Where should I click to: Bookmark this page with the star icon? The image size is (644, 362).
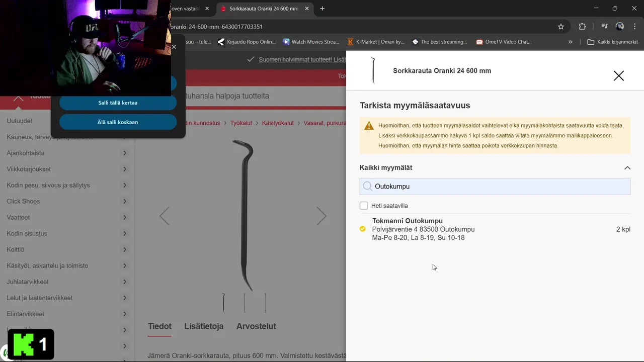tap(561, 27)
